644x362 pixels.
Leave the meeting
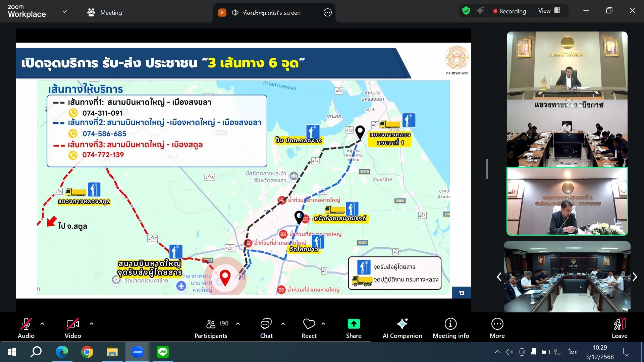pyautogui.click(x=619, y=328)
